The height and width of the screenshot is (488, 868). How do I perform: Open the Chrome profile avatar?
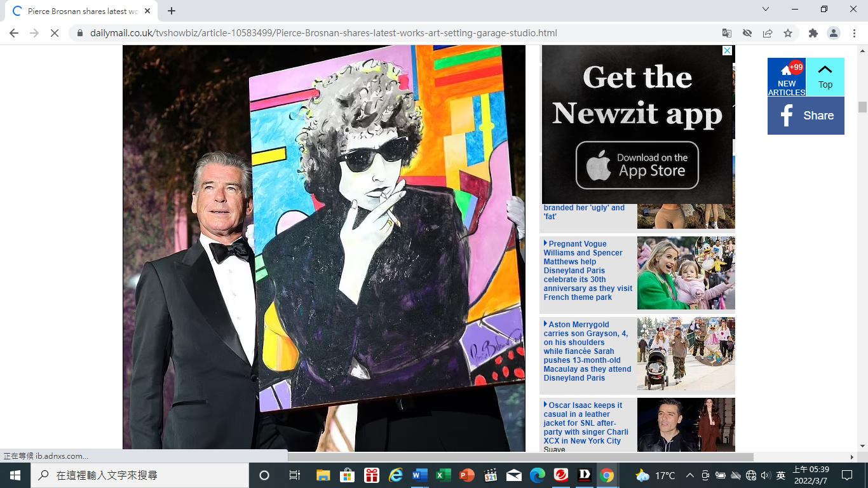pos(834,33)
